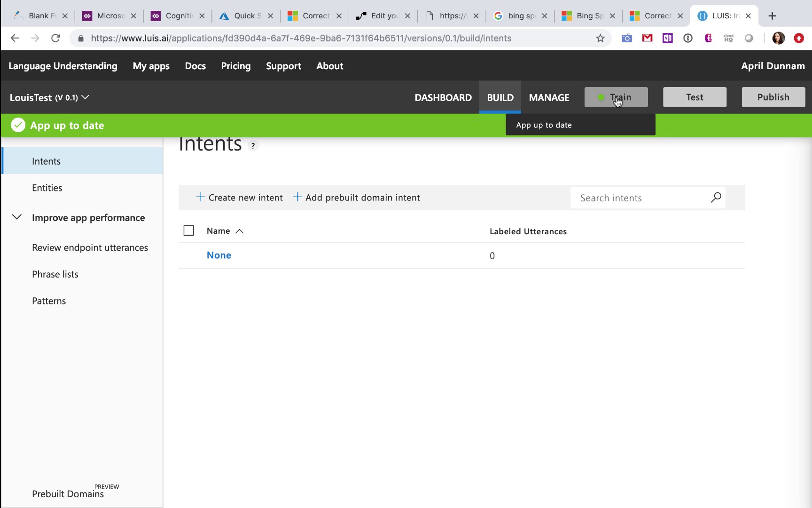This screenshot has width=812, height=508.
Task: Open the Gmail extension icon
Action: coord(647,38)
